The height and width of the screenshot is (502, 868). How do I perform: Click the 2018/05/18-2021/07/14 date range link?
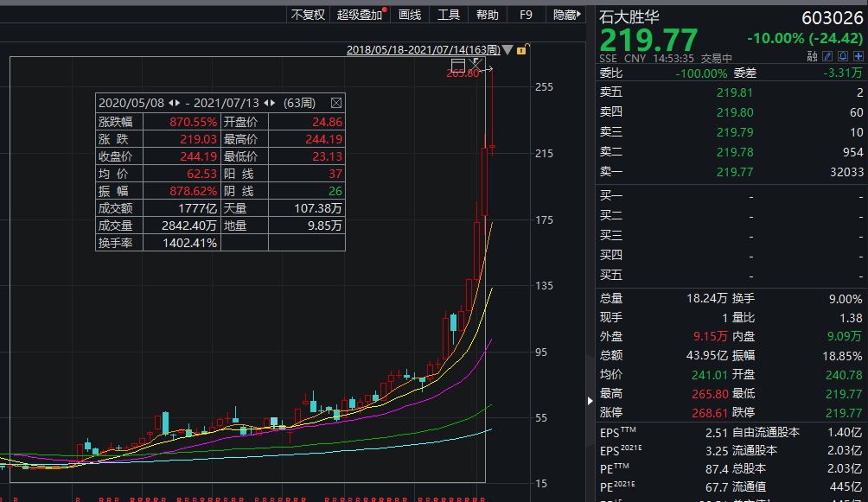click(x=423, y=50)
